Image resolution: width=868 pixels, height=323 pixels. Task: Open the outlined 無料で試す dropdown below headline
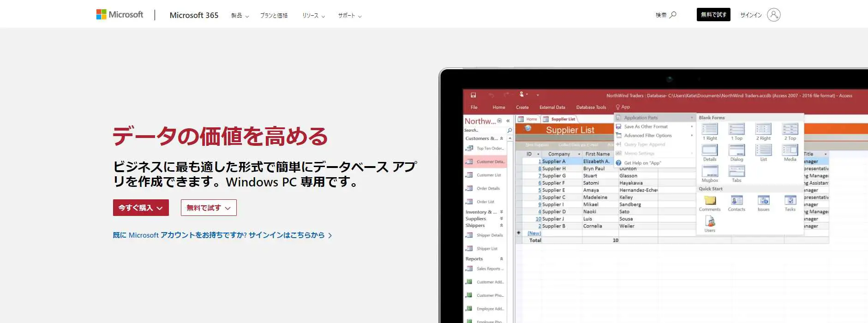point(209,208)
